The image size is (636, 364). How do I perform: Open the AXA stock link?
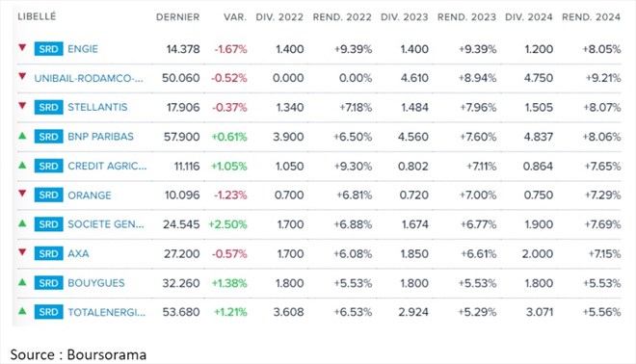click(78, 254)
